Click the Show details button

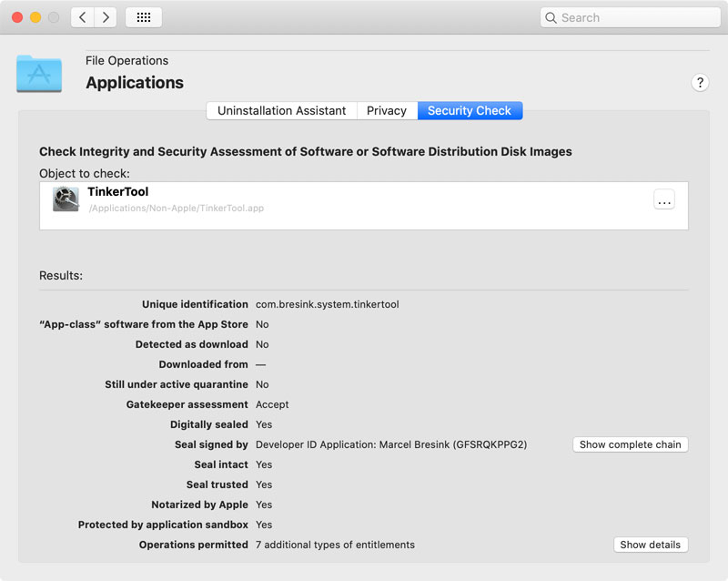click(650, 545)
